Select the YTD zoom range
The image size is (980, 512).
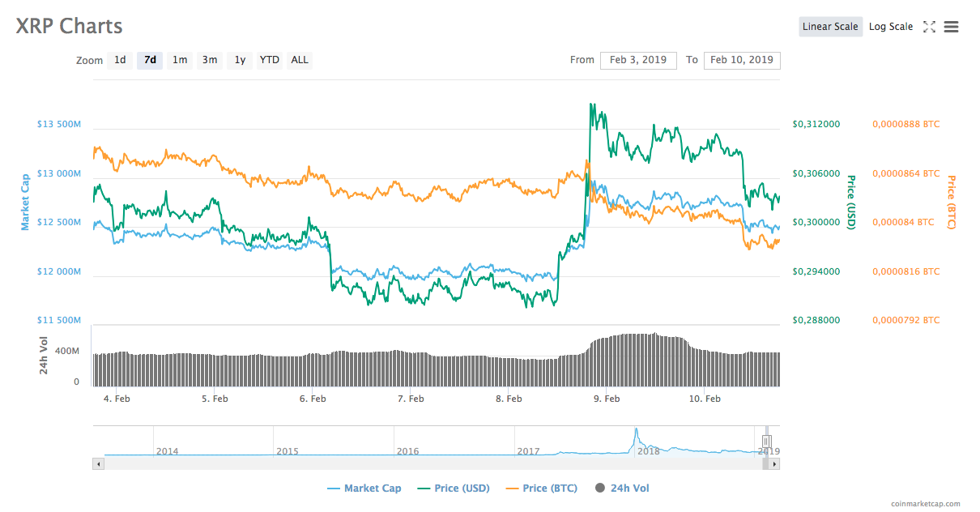(x=269, y=60)
